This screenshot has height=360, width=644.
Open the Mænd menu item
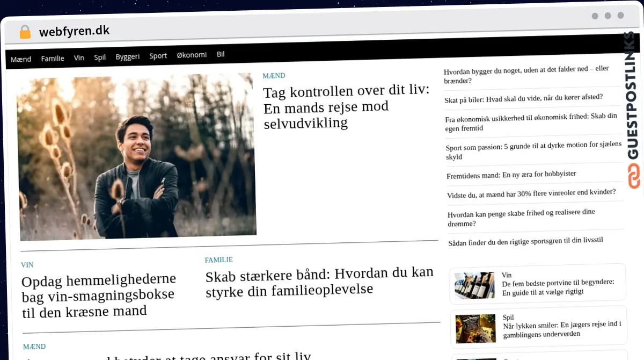(21, 59)
